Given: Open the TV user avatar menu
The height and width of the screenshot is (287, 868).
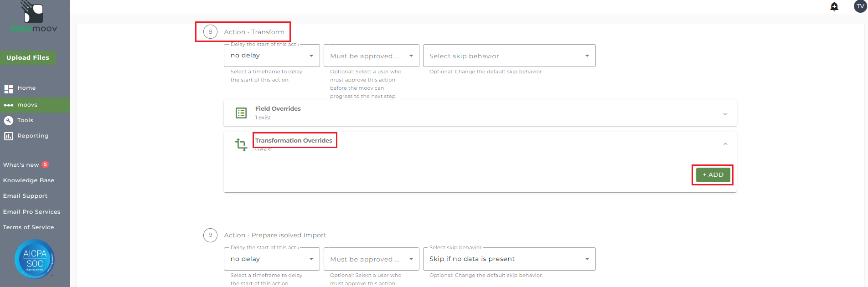Looking at the screenshot, I should [860, 6].
